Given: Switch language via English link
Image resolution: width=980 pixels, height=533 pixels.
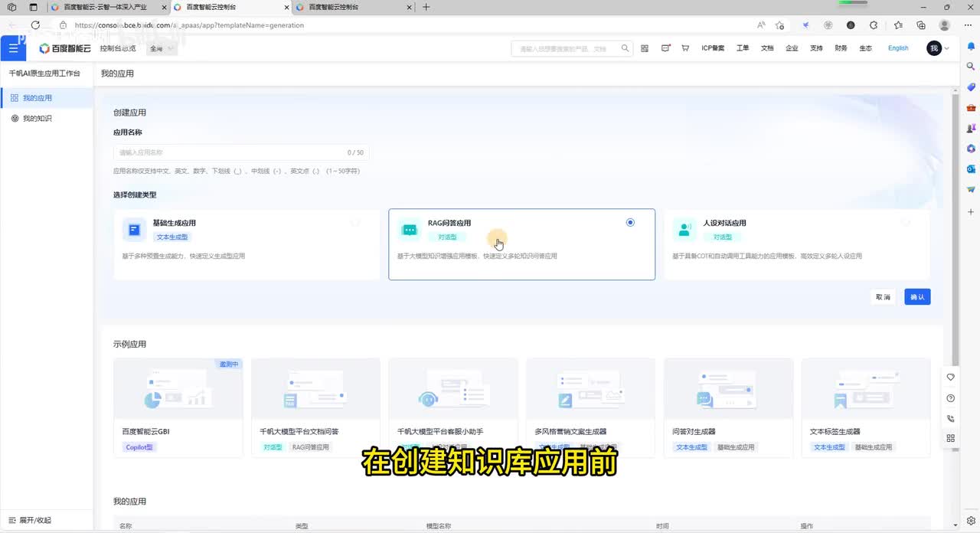Looking at the screenshot, I should coord(898,48).
